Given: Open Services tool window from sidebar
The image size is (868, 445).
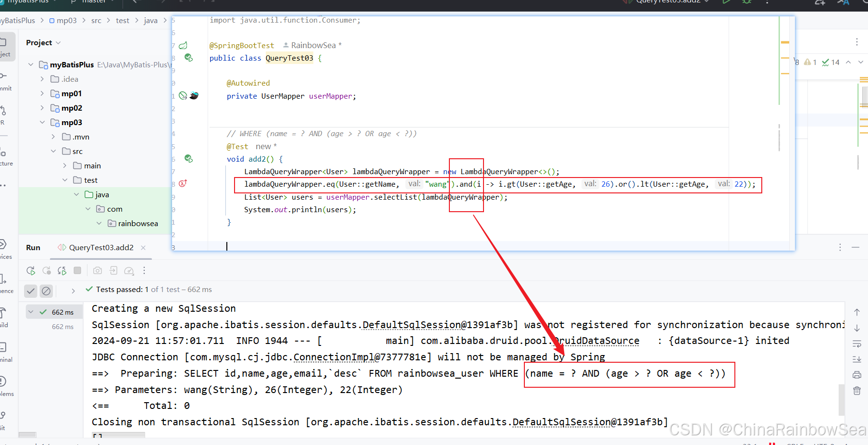Looking at the screenshot, I should (5, 249).
